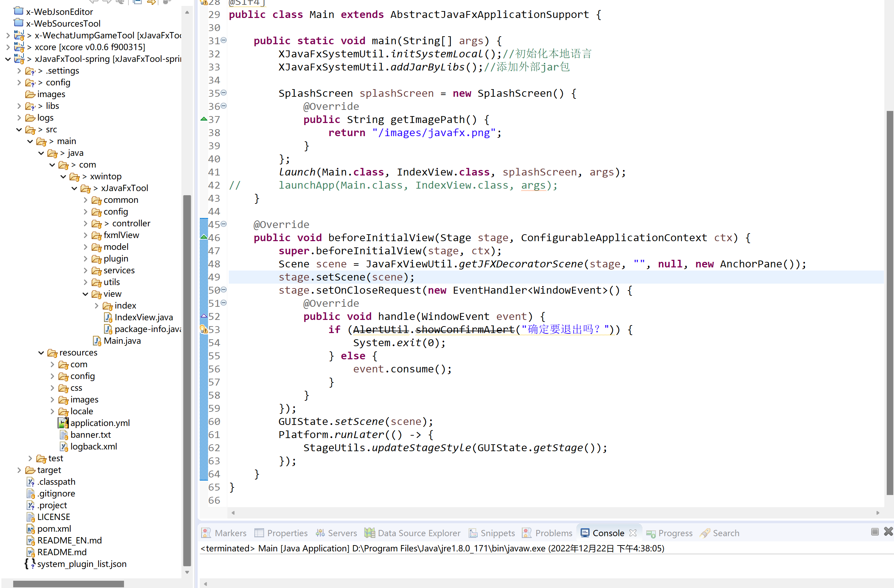Viewport: 894px width, 588px height.
Task: Select the Console tab
Action: click(x=608, y=533)
